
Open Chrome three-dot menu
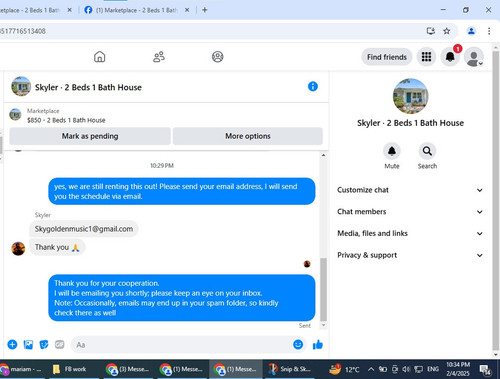[489, 31]
